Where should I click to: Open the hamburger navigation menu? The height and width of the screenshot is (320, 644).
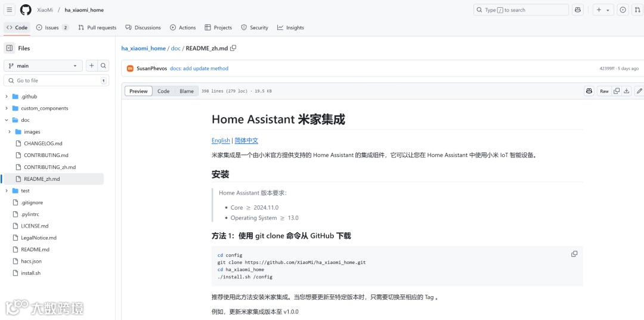10,10
